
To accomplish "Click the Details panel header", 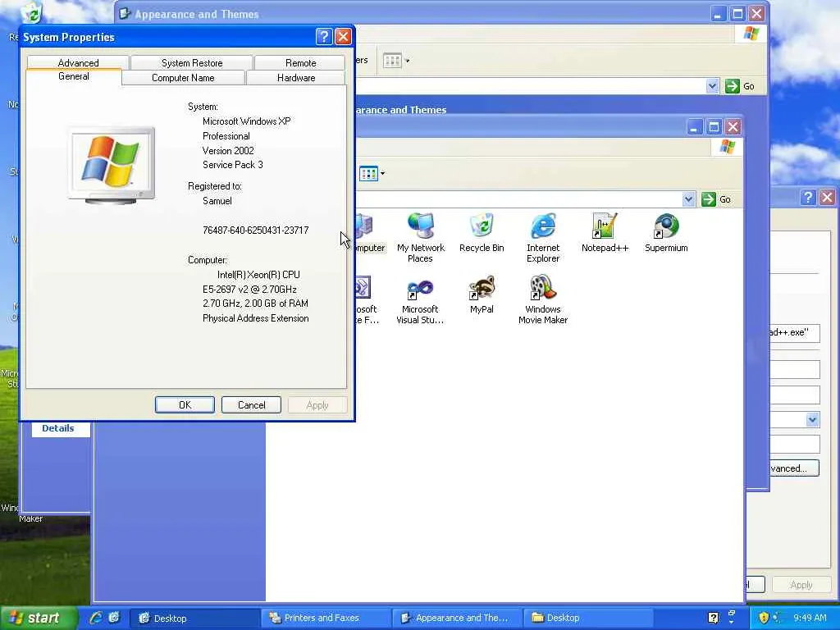I will click(58, 428).
